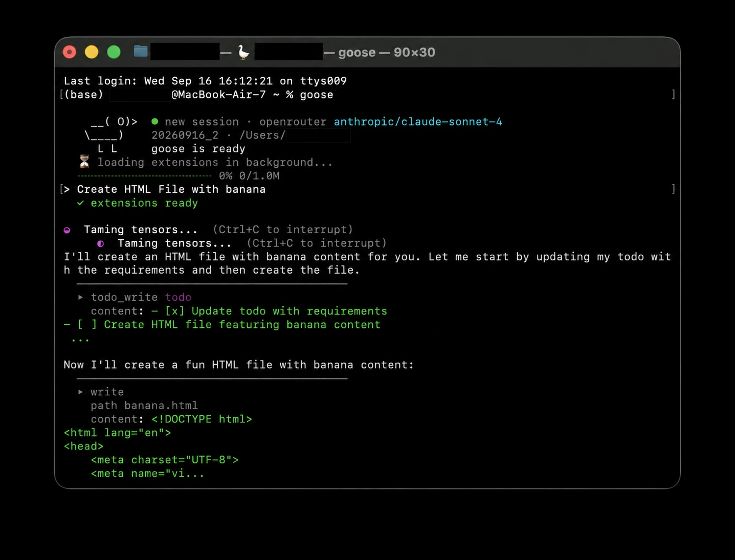Click "Now I'll create a fun HTML file" line
Viewport: 735px width, 560px height.
point(239,365)
